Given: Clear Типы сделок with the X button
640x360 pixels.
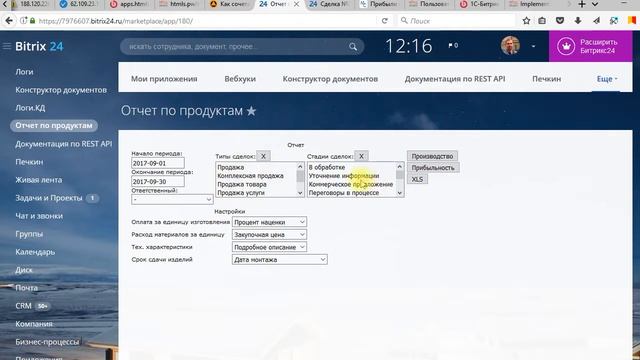Looking at the screenshot, I should coord(263,156).
